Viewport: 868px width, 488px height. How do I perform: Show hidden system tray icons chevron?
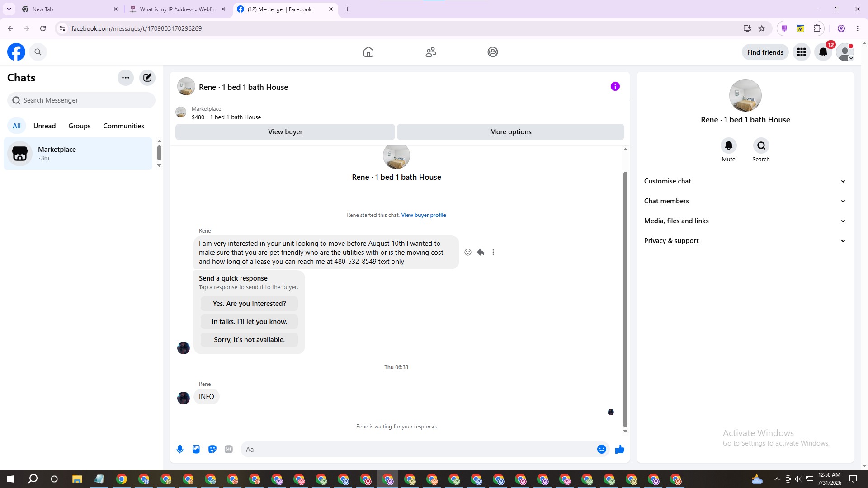point(777,479)
